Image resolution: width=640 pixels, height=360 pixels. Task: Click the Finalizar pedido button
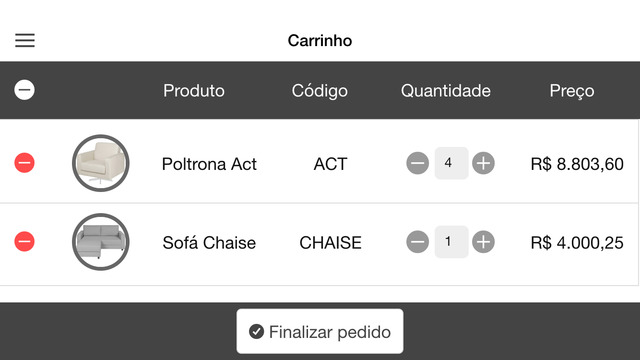point(320,331)
